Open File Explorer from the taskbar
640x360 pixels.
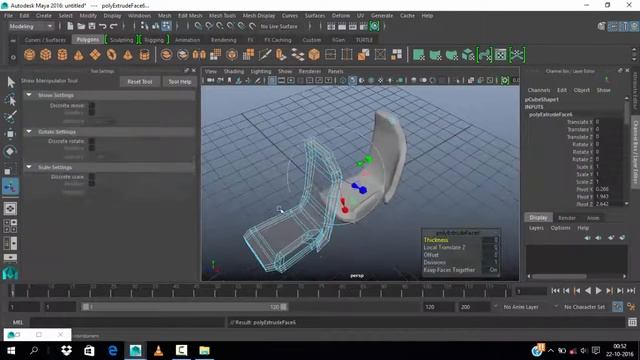204,350
